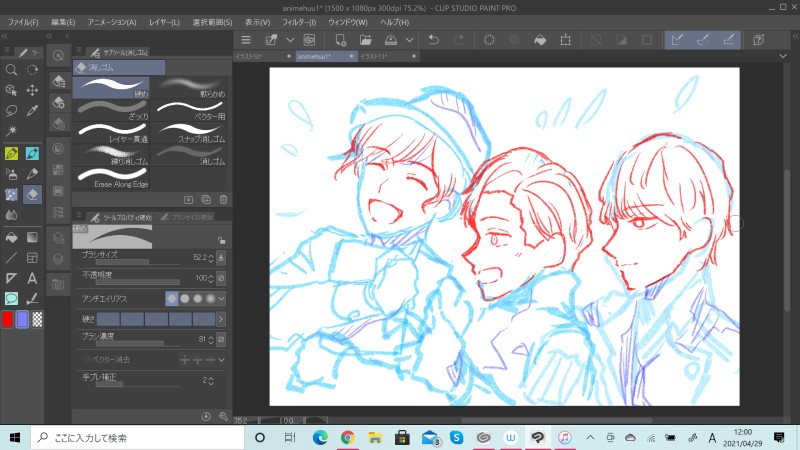Expand the ベクター消去 options chevron
The width and height of the screenshot is (800, 450).
pos(221,360)
